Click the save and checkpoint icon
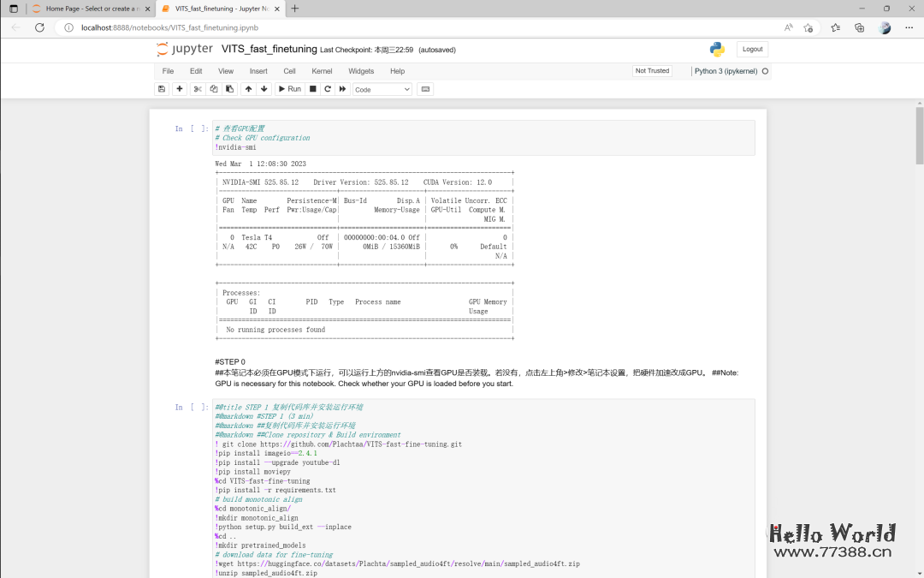The height and width of the screenshot is (578, 924). coord(162,89)
